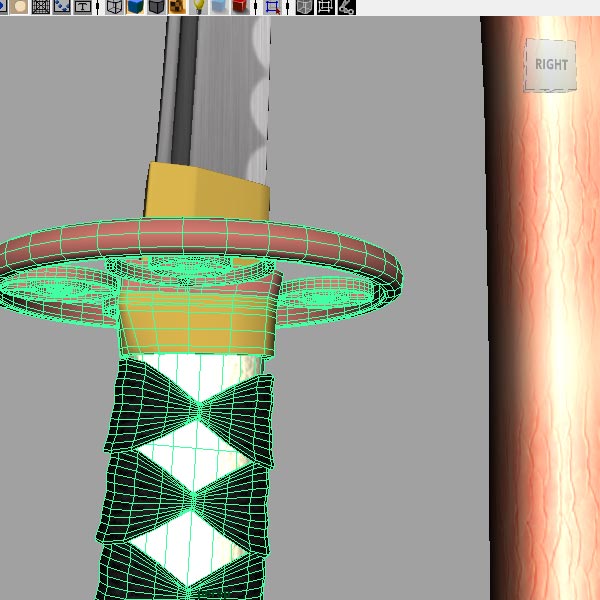Toggle X-ray active components frame icon
The image size is (600, 600).
coord(326,7)
